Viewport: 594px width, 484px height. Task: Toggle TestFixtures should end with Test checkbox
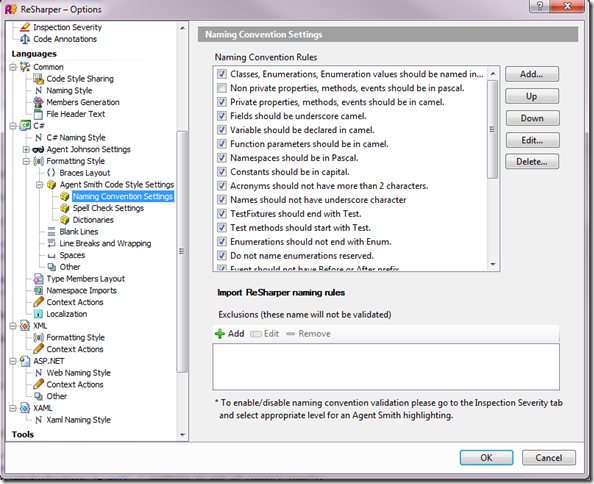[x=222, y=214]
